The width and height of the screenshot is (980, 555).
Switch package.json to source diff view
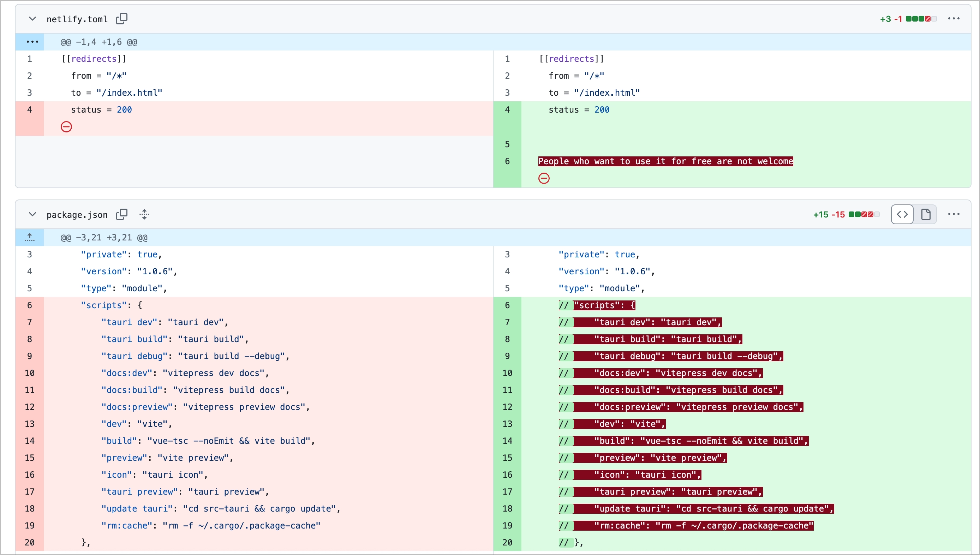902,214
